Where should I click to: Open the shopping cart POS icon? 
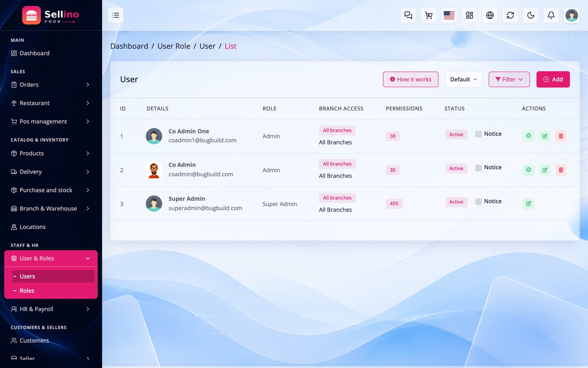(x=429, y=15)
